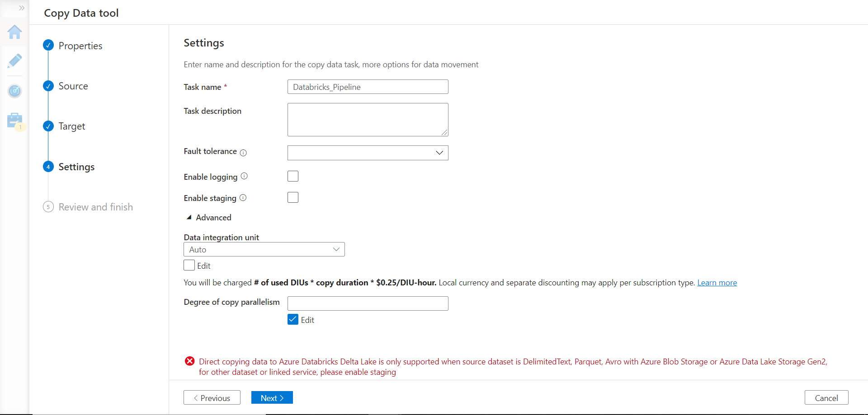Expand the left sidebar with double chevron
Image resolution: width=868 pixels, height=415 pixels.
[21, 8]
